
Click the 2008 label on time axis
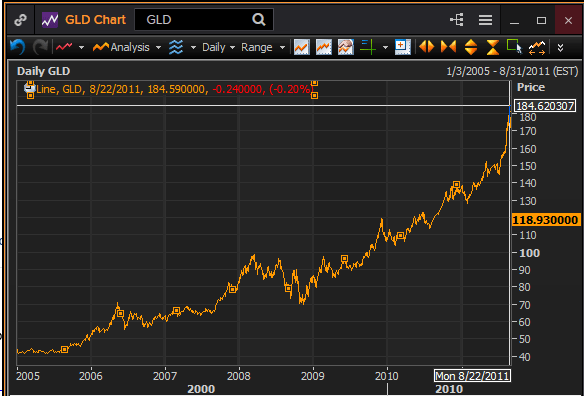click(239, 376)
